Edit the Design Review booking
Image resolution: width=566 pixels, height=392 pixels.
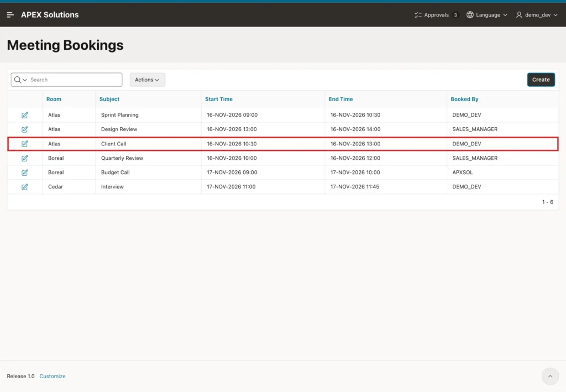tap(24, 129)
